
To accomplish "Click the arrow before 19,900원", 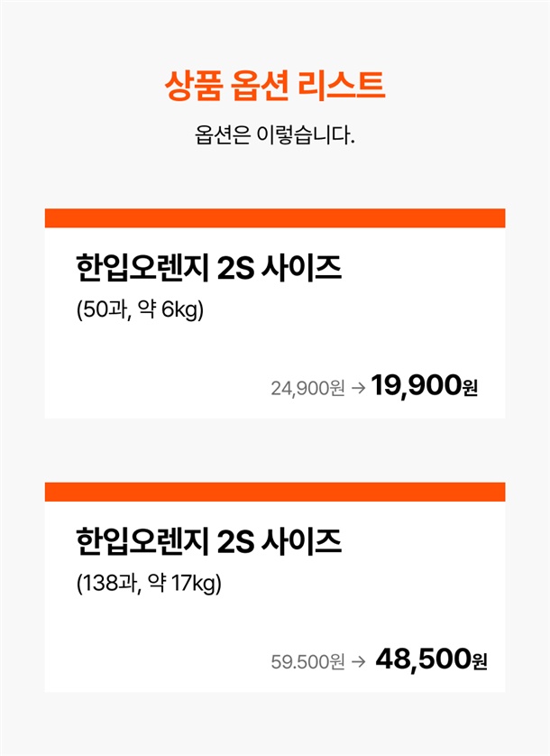I will click(x=357, y=389).
